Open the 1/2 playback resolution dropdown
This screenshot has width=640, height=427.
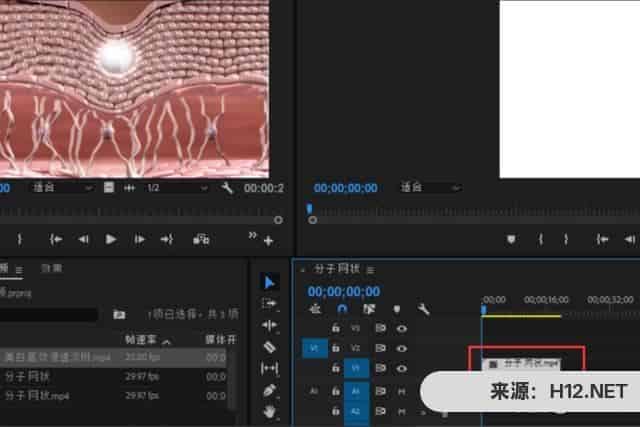[x=176, y=188]
